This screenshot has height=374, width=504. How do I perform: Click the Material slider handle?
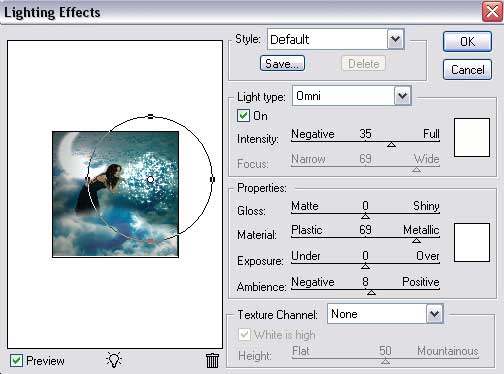click(416, 240)
